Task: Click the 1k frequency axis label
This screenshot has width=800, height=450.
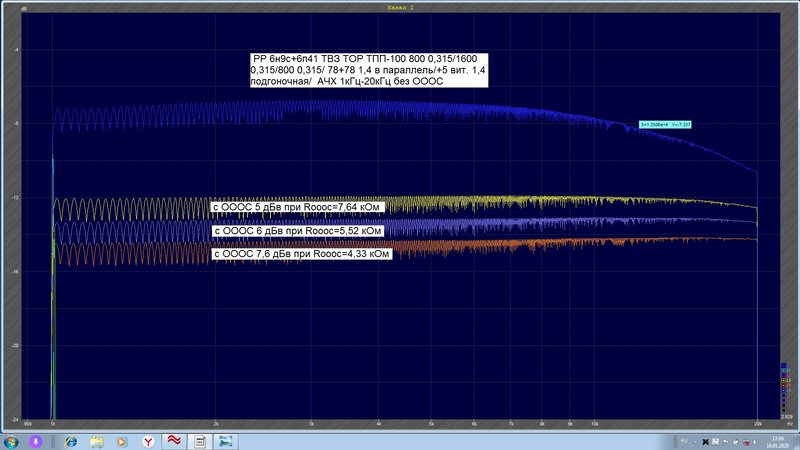Action: [52, 424]
